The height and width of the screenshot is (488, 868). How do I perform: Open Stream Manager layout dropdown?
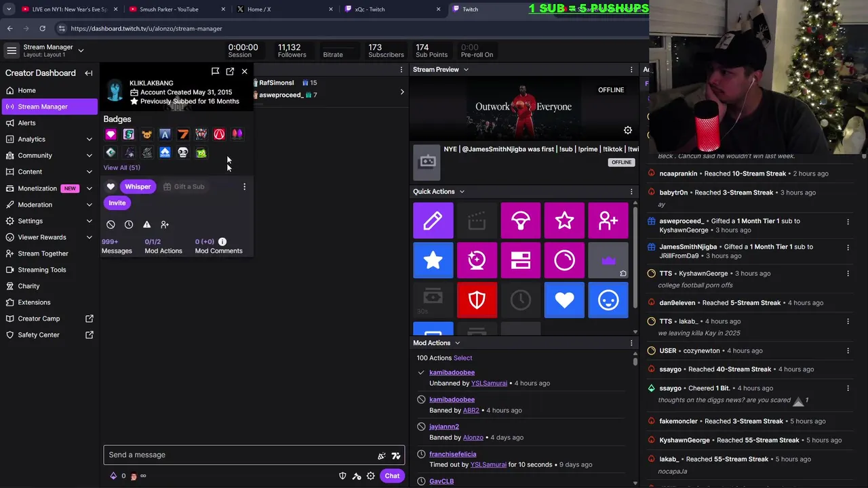(81, 50)
